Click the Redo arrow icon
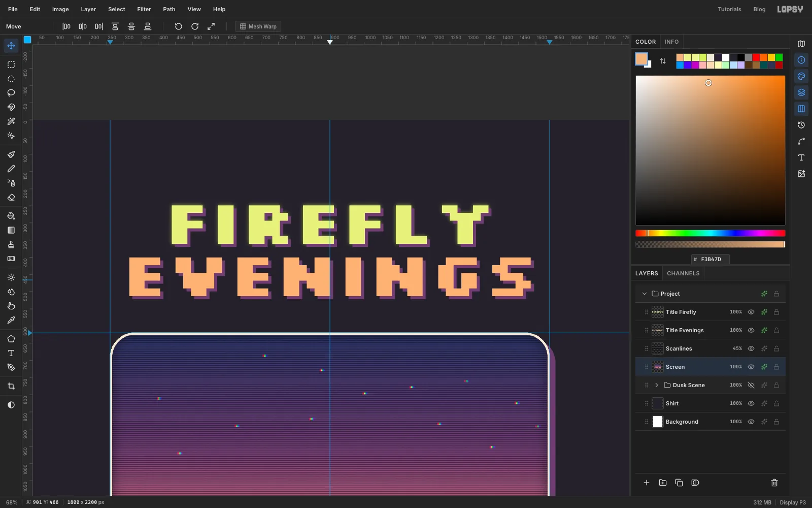 195,26
